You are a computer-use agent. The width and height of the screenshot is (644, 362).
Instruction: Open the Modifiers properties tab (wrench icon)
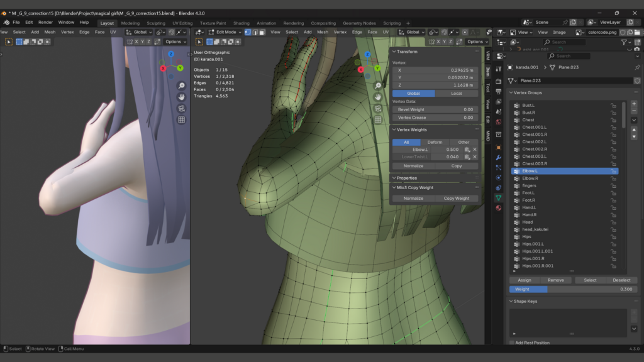tap(498, 157)
